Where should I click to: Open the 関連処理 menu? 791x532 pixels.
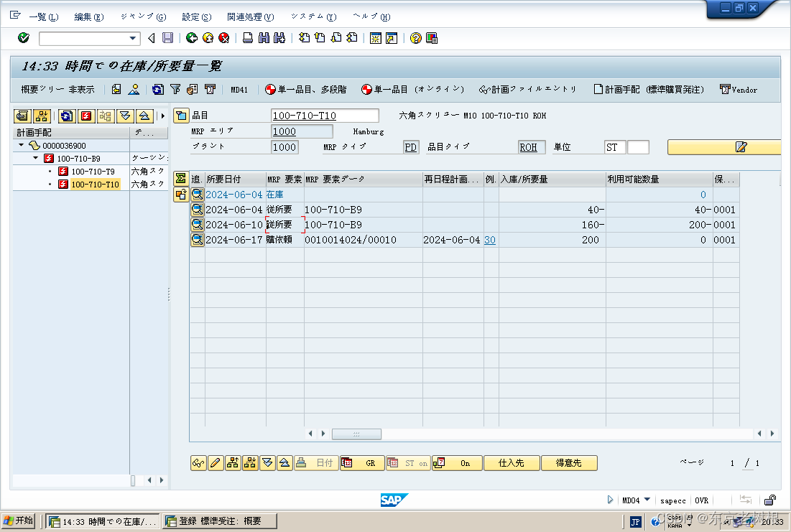click(250, 17)
